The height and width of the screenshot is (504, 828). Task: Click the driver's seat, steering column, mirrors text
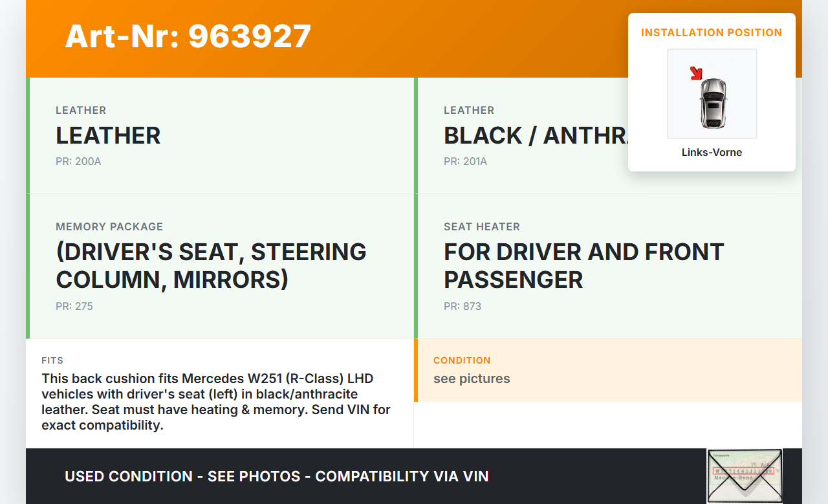(211, 265)
